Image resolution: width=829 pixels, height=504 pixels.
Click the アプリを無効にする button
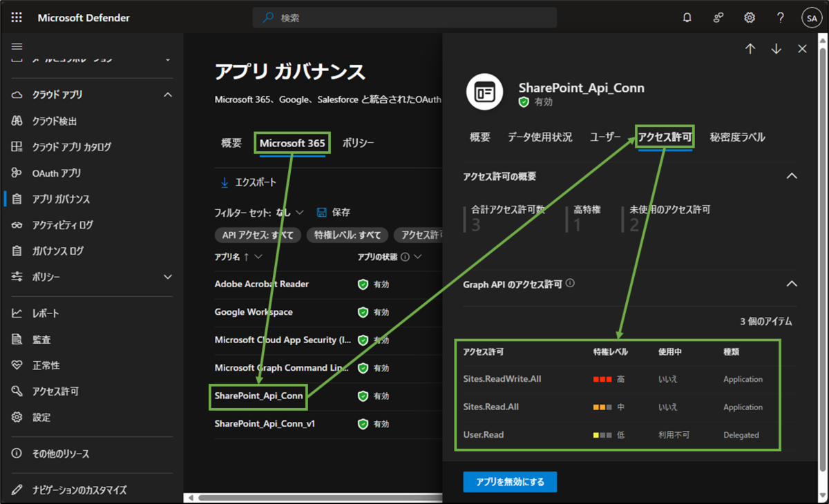pos(510,482)
